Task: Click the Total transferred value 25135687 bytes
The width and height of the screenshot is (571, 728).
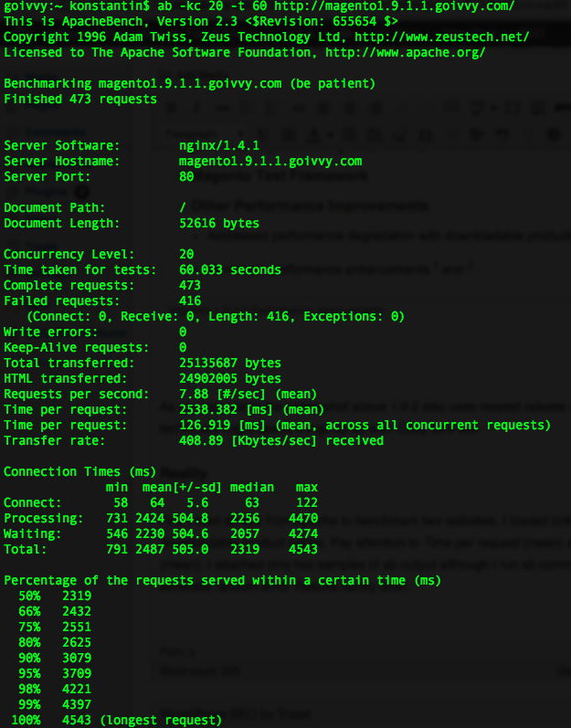Action: point(230,363)
